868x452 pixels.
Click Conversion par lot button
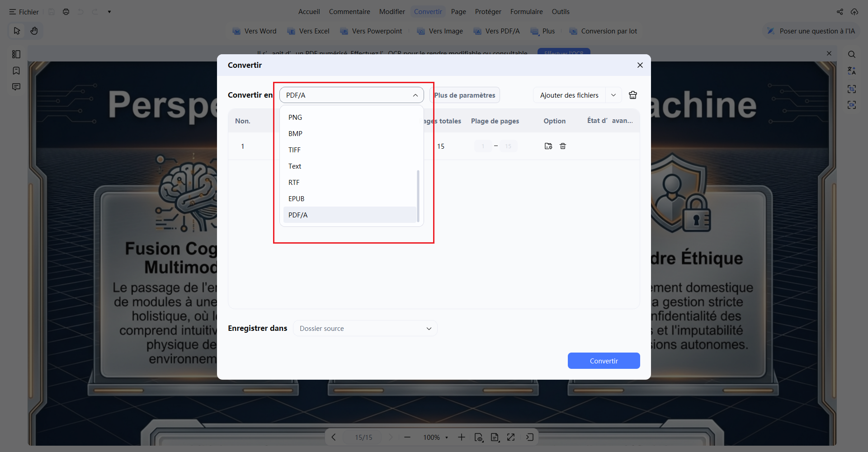point(603,31)
